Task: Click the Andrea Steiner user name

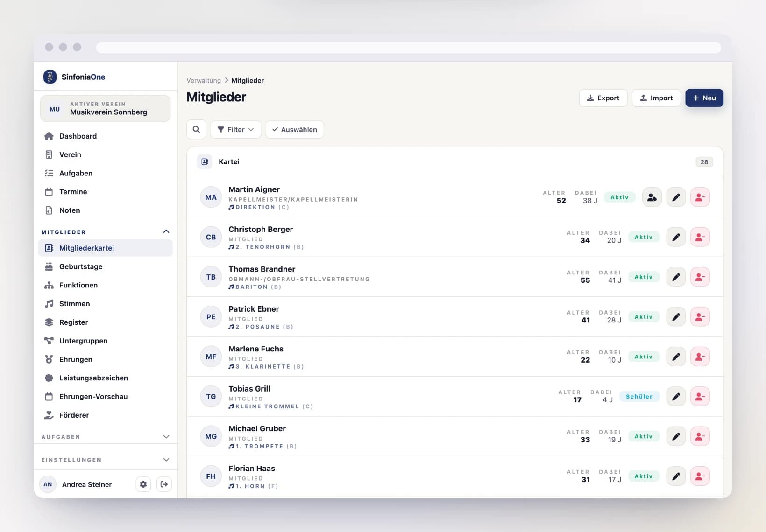Action: tap(87, 484)
